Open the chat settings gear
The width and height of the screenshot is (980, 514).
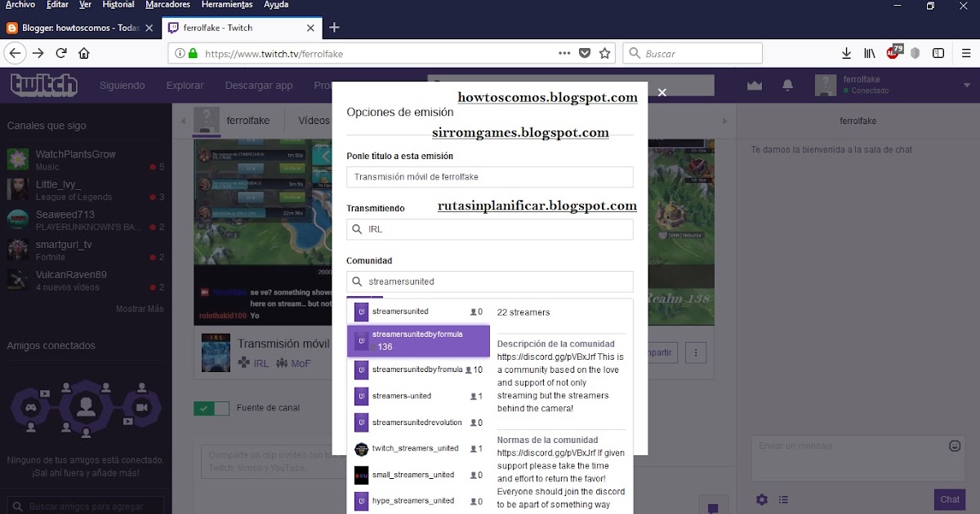click(x=761, y=498)
